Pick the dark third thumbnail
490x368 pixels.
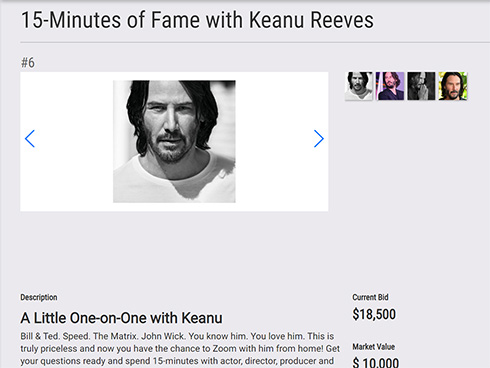tap(421, 86)
